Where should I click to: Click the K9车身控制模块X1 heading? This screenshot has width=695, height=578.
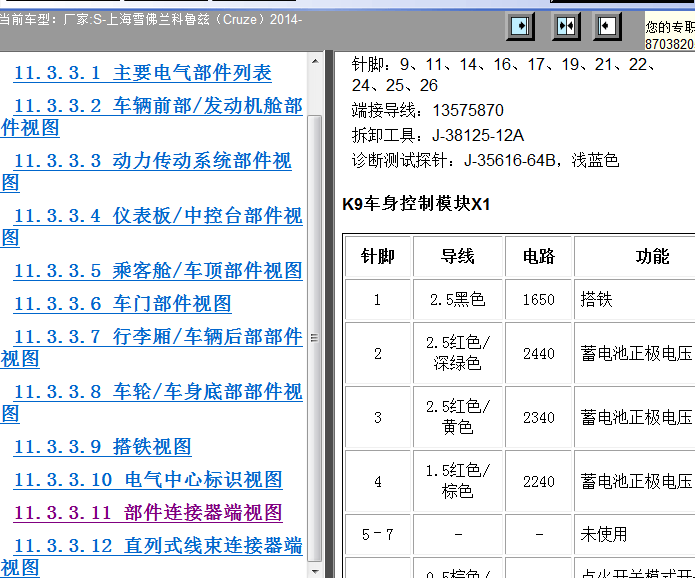(x=416, y=204)
